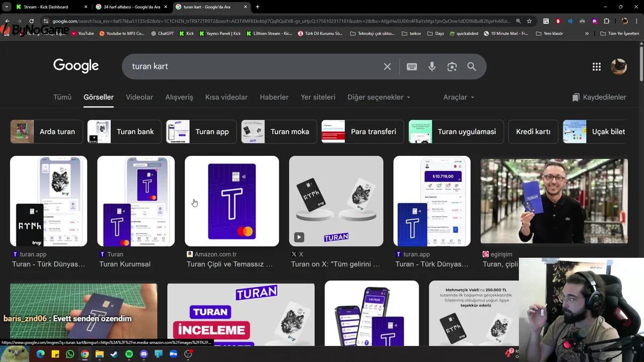Screen dimensions: 644x362
Task: Select the Haberler results tab
Action: pos(274,97)
